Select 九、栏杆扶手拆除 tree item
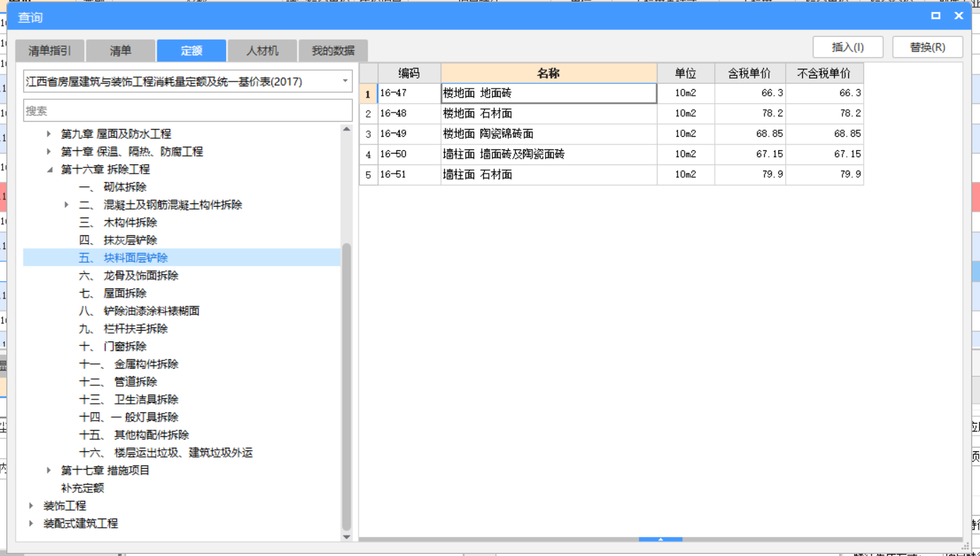This screenshot has width=980, height=556. coord(123,329)
